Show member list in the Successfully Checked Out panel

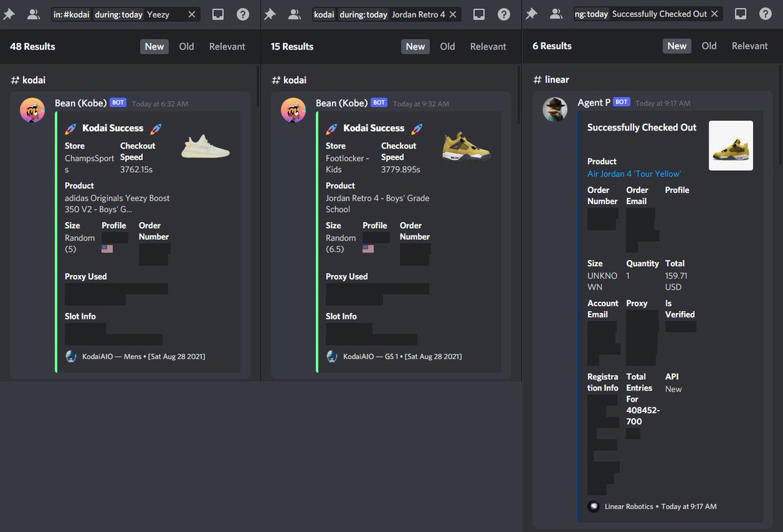[556, 14]
